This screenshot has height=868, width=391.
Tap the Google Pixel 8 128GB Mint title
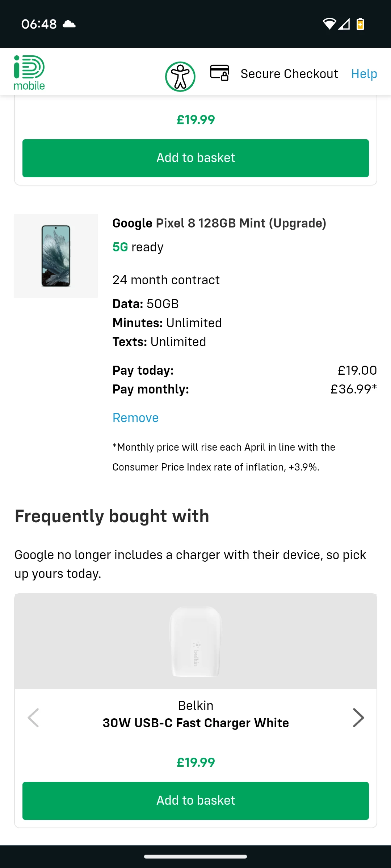click(219, 223)
